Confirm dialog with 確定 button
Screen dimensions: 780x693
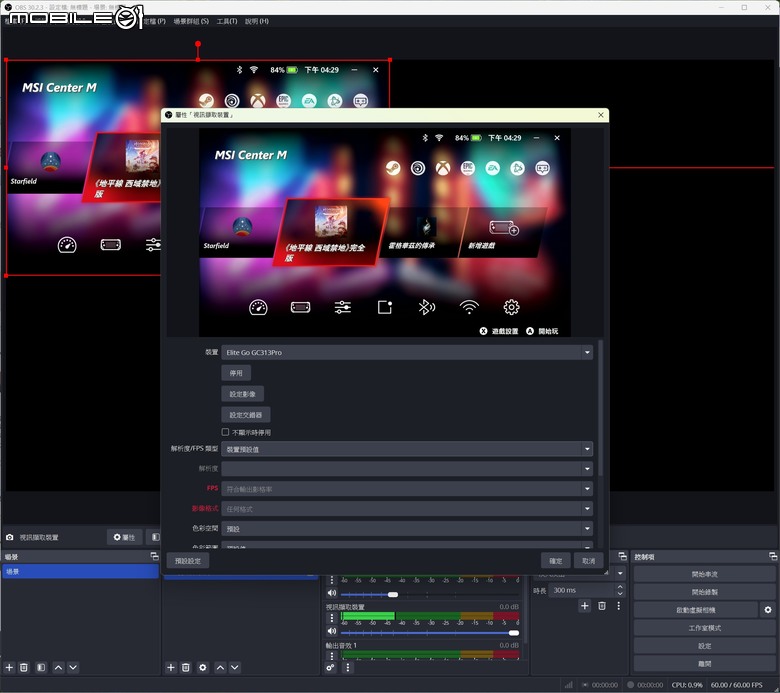(556, 561)
